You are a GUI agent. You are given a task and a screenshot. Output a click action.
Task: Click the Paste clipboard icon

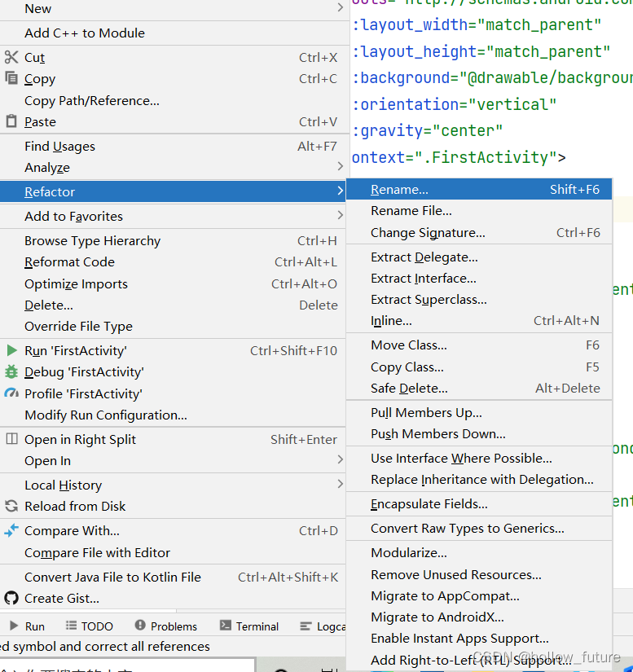[x=11, y=121]
